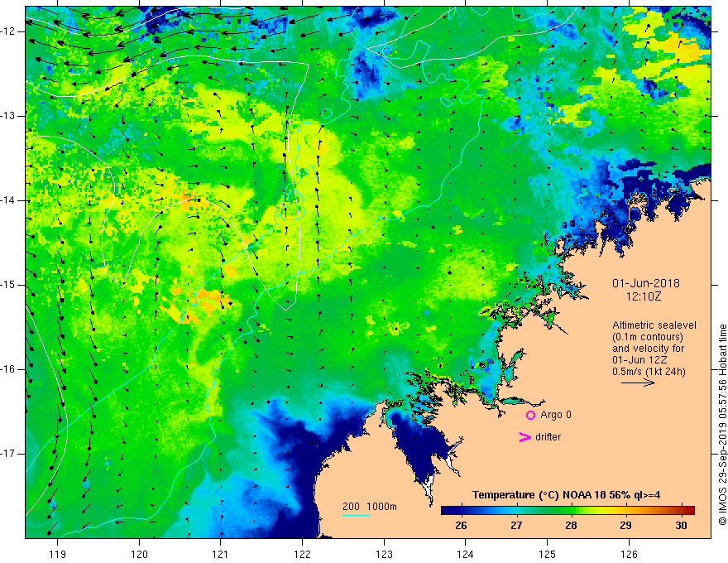Click longitude axis label '121'
Screen dimensions: 728x563
pyautogui.click(x=221, y=554)
